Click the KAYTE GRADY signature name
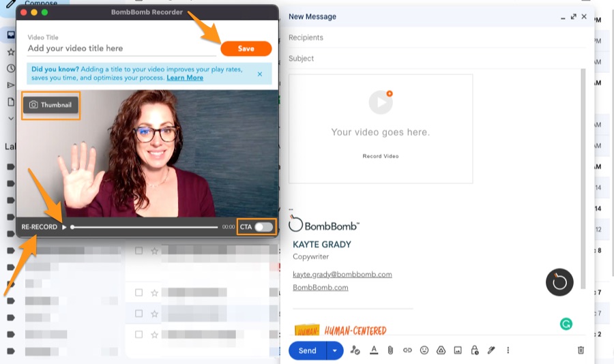The image size is (614, 364). [x=322, y=245]
